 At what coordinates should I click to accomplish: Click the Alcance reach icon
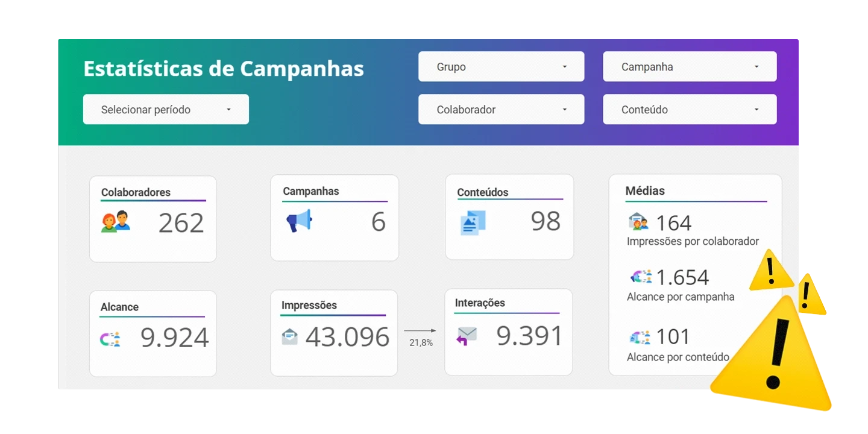pyautogui.click(x=110, y=339)
